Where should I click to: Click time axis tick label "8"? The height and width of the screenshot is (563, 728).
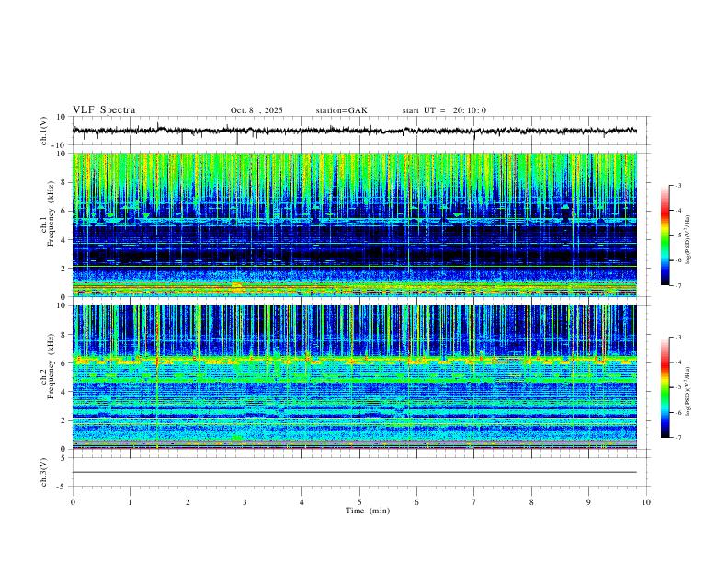pyautogui.click(x=531, y=502)
